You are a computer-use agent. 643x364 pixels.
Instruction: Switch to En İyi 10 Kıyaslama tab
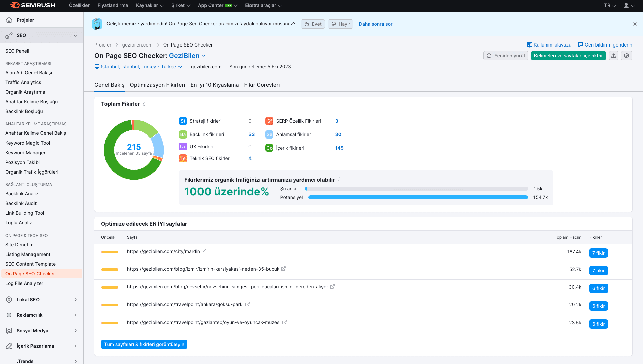click(215, 85)
